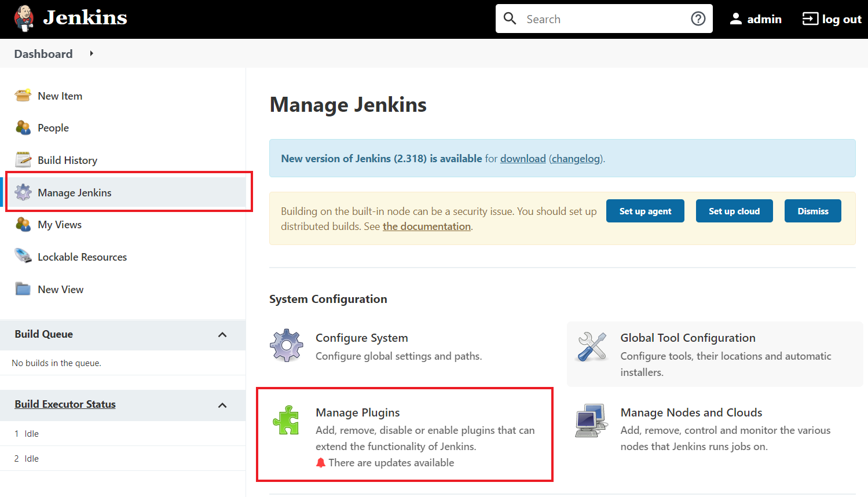Click 'Configure global settings and paths.' description
868x497 pixels.
(399, 356)
